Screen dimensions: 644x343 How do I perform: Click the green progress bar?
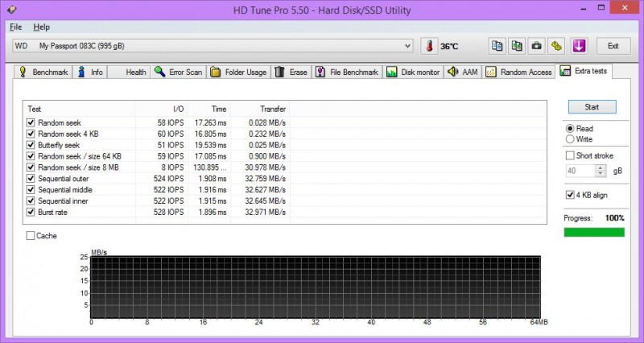pos(594,233)
